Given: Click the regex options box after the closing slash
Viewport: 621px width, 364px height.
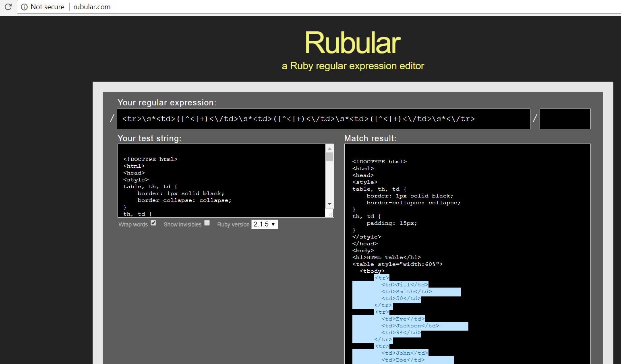Looking at the screenshot, I should (565, 119).
